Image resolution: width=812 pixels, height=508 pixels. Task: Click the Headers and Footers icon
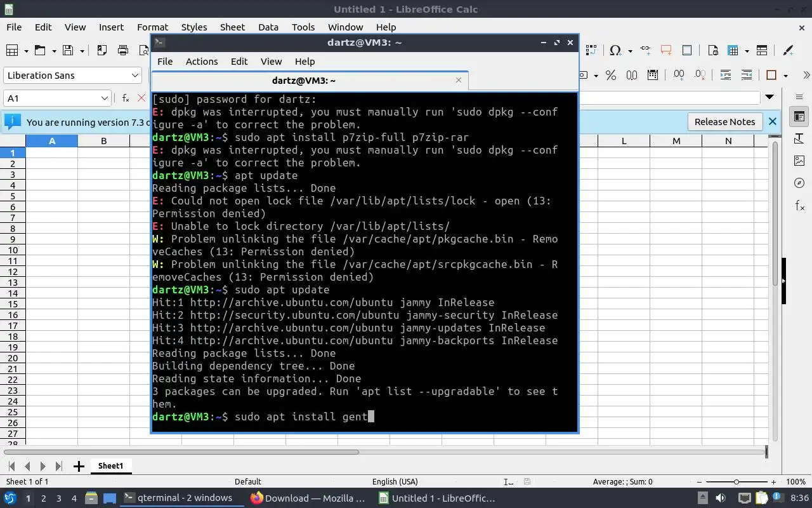tap(687, 51)
